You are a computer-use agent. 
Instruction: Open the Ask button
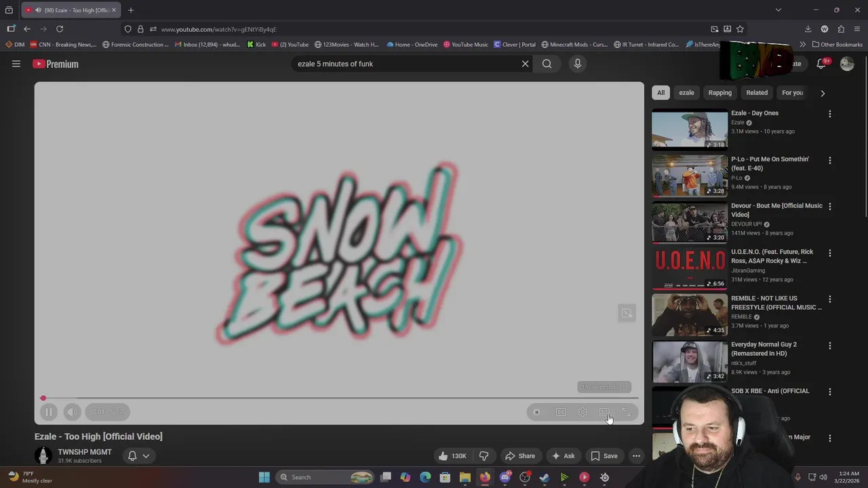pyautogui.click(x=564, y=456)
